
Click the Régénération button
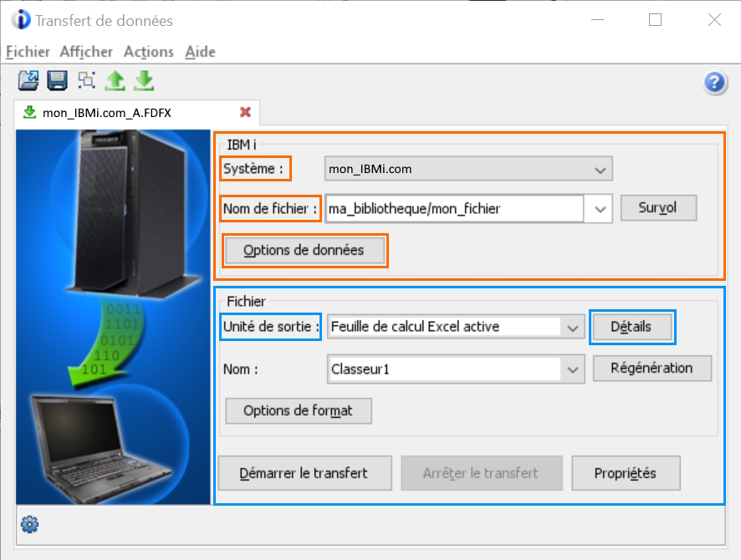pyautogui.click(x=652, y=369)
